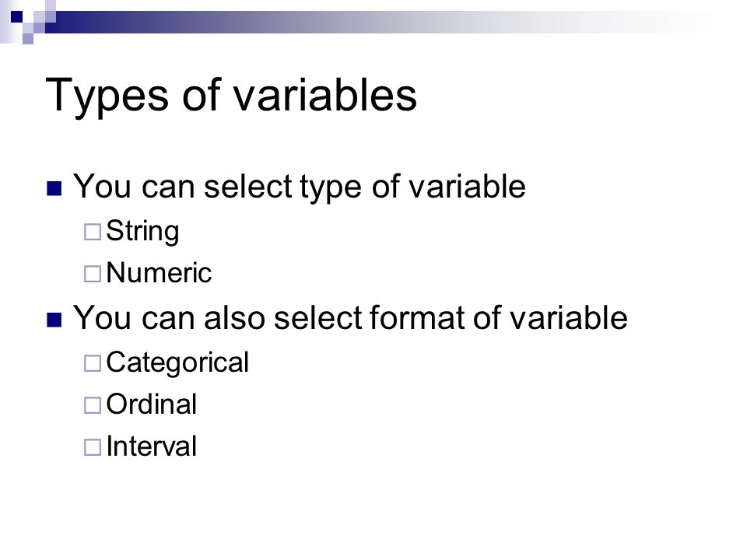The image size is (747, 560).
Task: Click the blue gradient header bar
Action: click(x=381, y=22)
